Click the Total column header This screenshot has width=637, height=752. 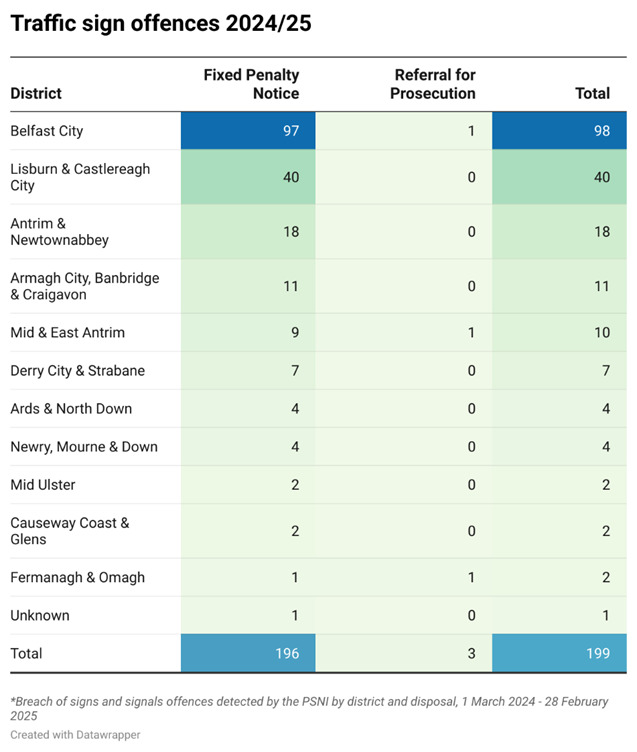tap(592, 93)
